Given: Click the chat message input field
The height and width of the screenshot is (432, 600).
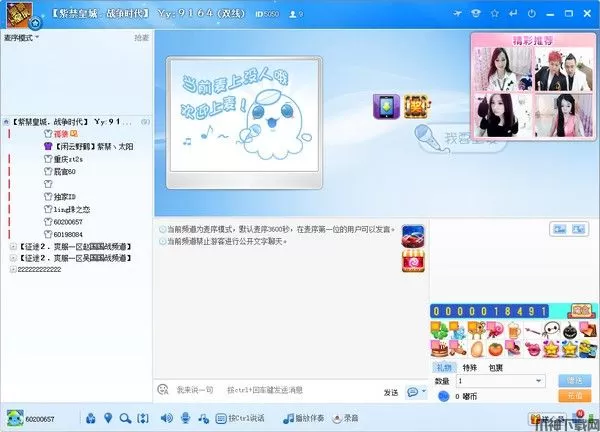Looking at the screenshot, I should coord(270,389).
